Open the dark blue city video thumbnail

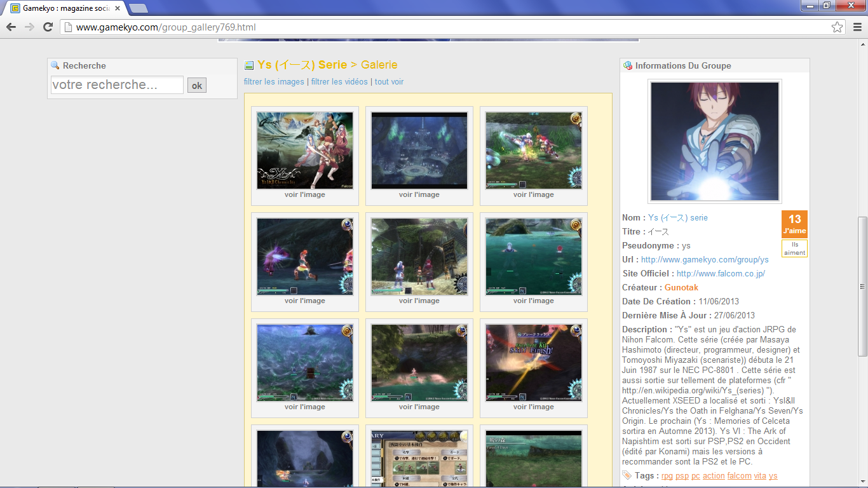point(419,151)
